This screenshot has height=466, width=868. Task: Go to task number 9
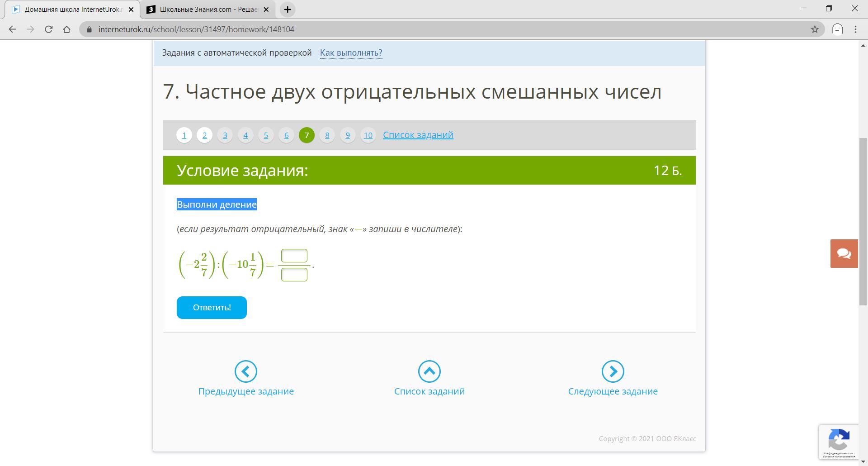pyautogui.click(x=348, y=135)
